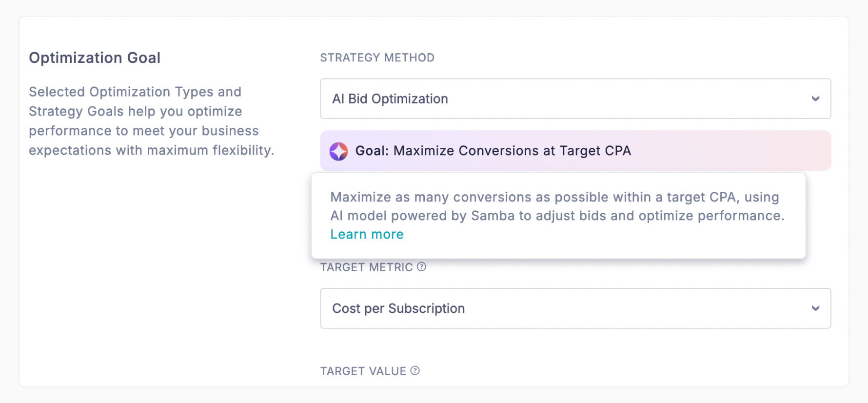The height and width of the screenshot is (403, 868).
Task: Click the TARGET METRIC label text
Action: click(x=366, y=267)
